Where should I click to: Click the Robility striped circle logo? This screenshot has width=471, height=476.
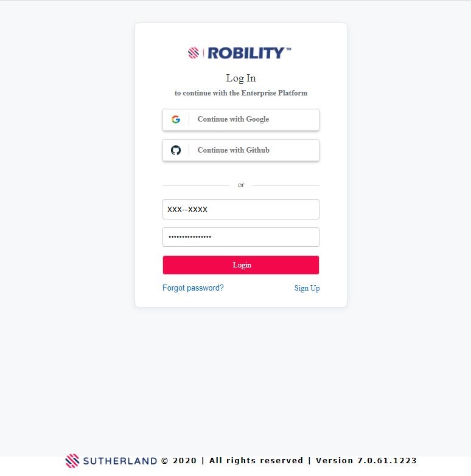pos(194,53)
